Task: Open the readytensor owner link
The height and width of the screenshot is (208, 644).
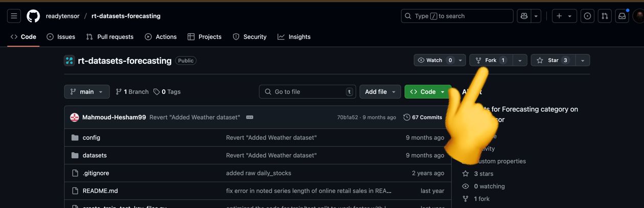Action: click(62, 16)
